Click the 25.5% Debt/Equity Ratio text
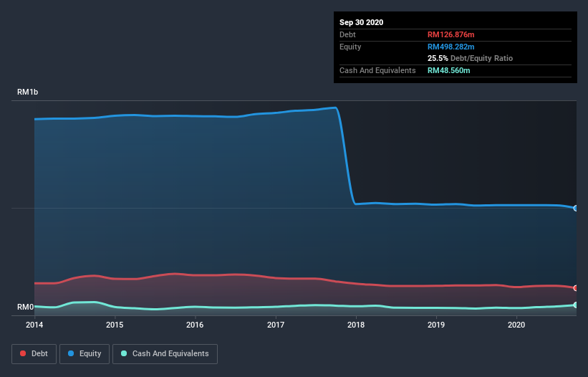Screen dimensions: 588x377 (x=471, y=58)
